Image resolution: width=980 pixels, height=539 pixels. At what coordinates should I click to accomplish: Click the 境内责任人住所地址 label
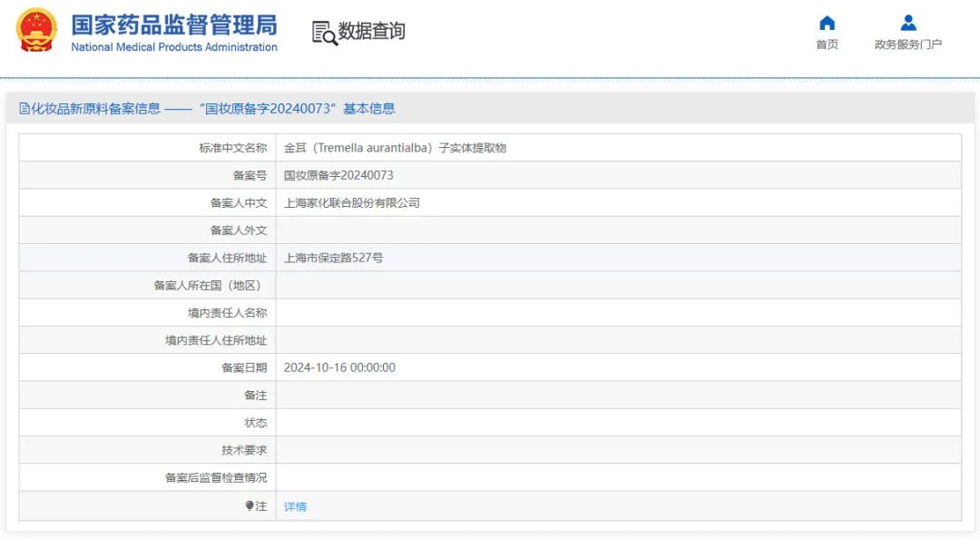(x=216, y=341)
